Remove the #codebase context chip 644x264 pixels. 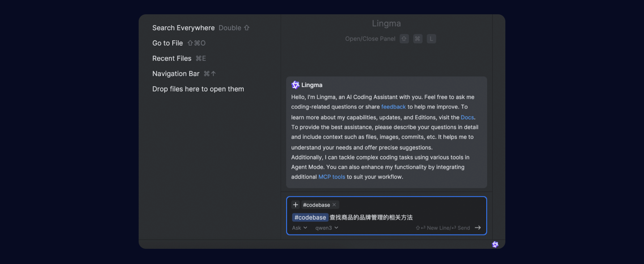[334, 205]
